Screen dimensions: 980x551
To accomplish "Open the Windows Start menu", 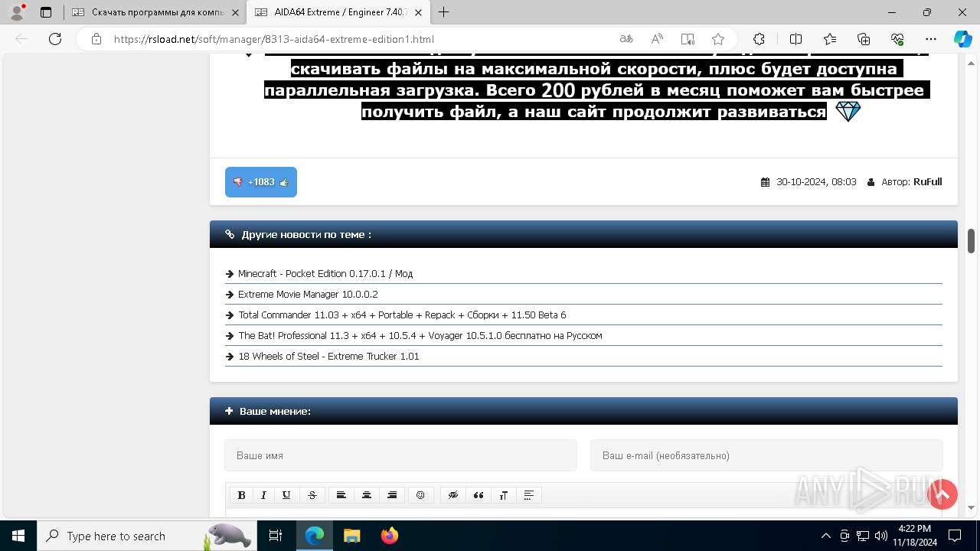I will (18, 536).
